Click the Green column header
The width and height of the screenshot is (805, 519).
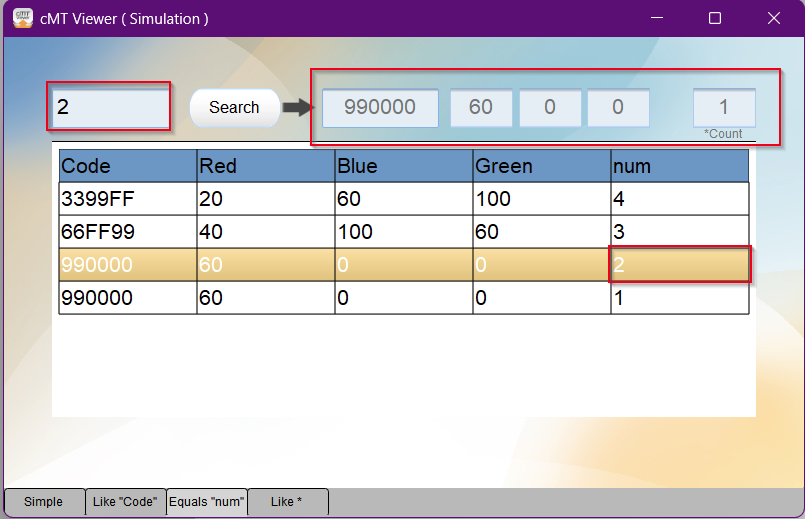click(x=541, y=166)
